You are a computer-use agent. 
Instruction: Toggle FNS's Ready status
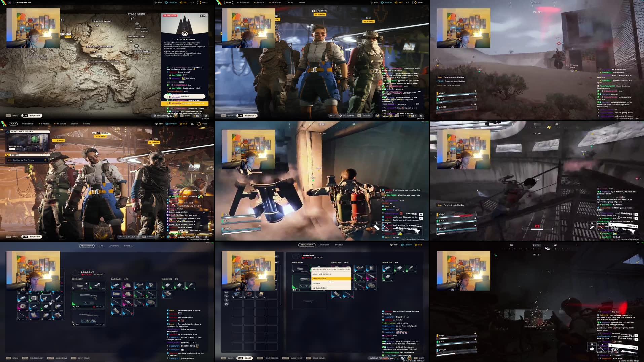click(x=155, y=142)
